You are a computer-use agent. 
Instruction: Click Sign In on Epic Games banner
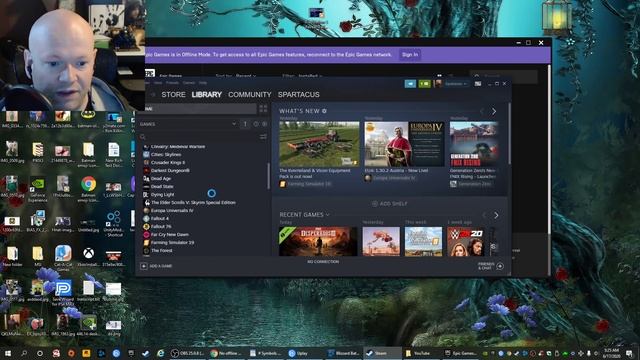(410, 55)
